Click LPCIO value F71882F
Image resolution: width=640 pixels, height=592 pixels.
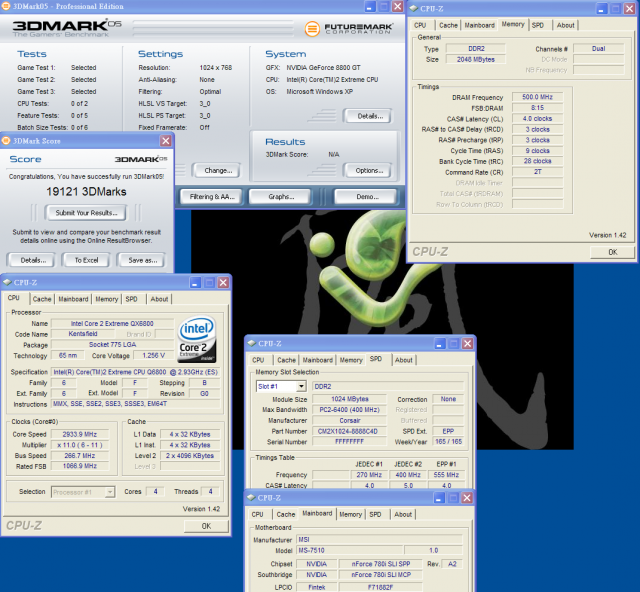(x=381, y=588)
